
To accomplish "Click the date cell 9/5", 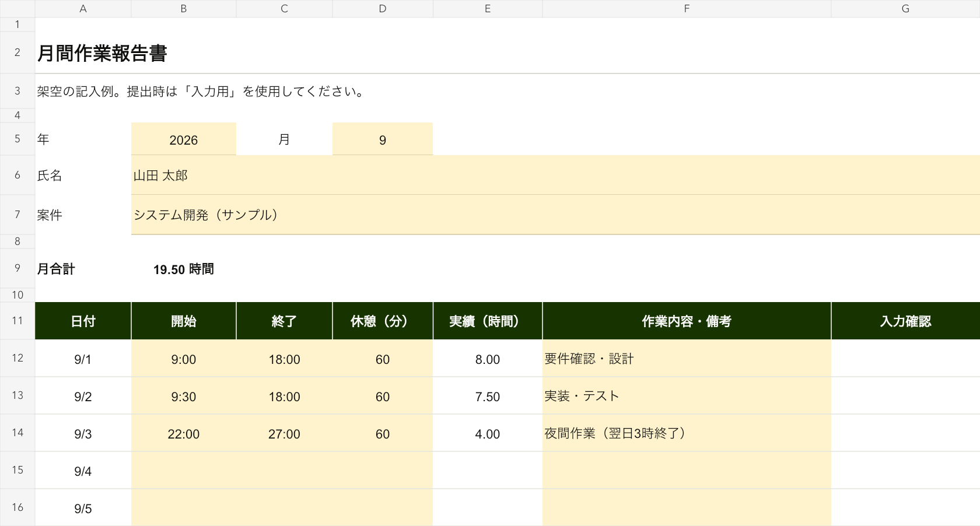I will tap(83, 508).
